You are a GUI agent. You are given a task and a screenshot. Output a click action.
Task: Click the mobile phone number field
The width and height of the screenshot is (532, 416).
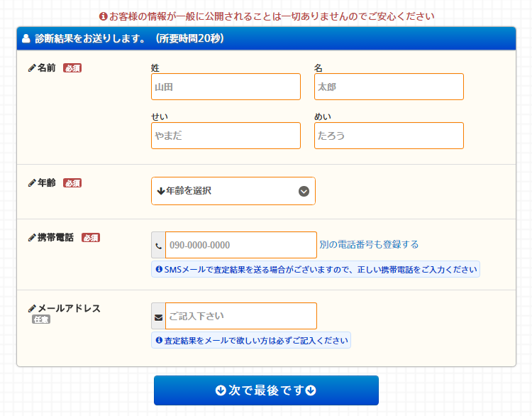241,245
